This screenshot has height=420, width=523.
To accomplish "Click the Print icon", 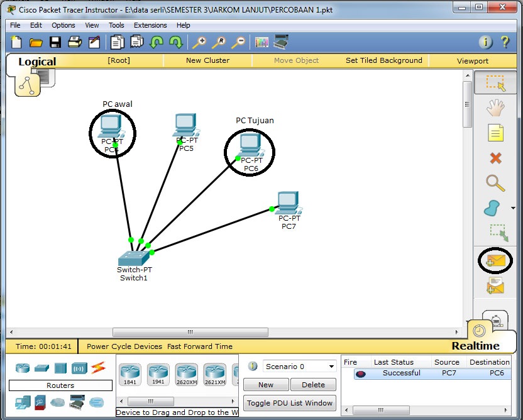I will [x=75, y=42].
